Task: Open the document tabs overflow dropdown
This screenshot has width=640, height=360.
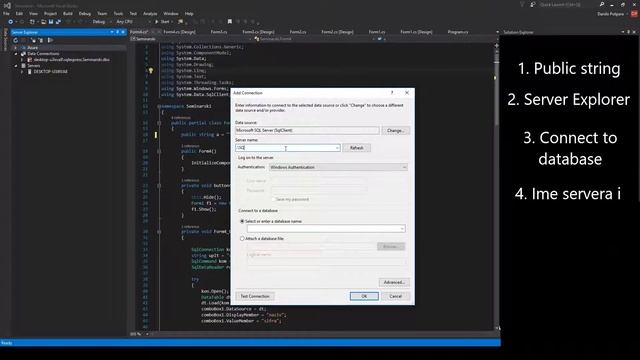Action: [497, 32]
